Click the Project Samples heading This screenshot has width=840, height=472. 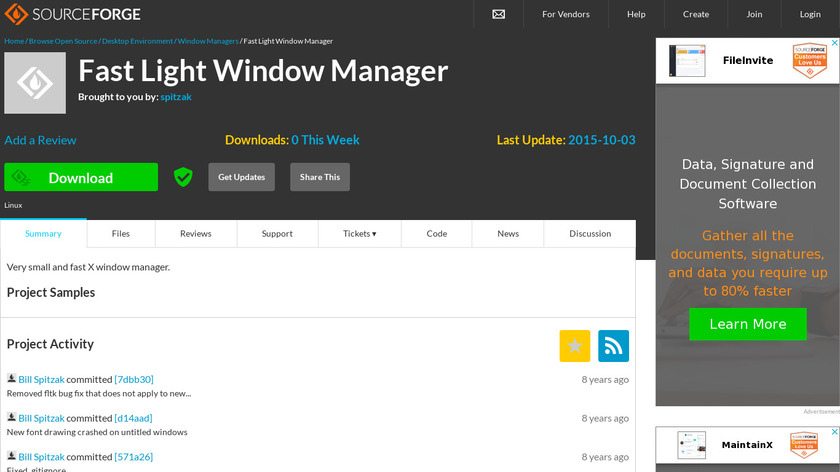[x=51, y=293]
